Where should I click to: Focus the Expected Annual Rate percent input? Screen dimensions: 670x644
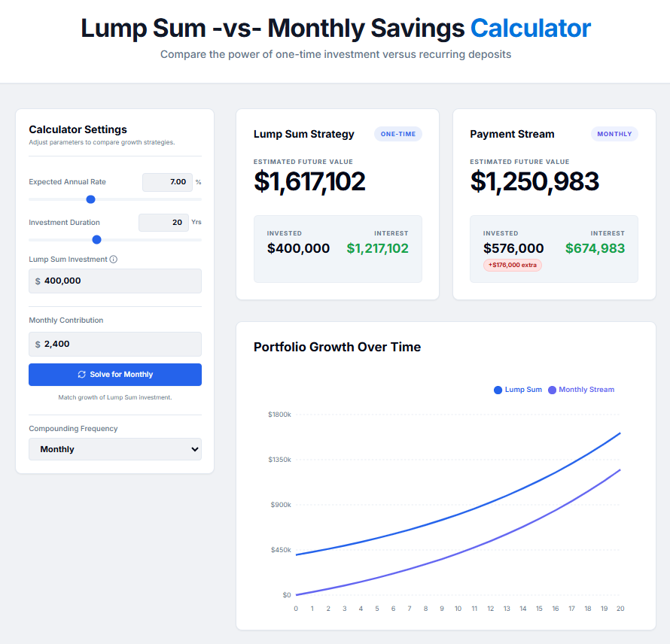pyautogui.click(x=167, y=182)
